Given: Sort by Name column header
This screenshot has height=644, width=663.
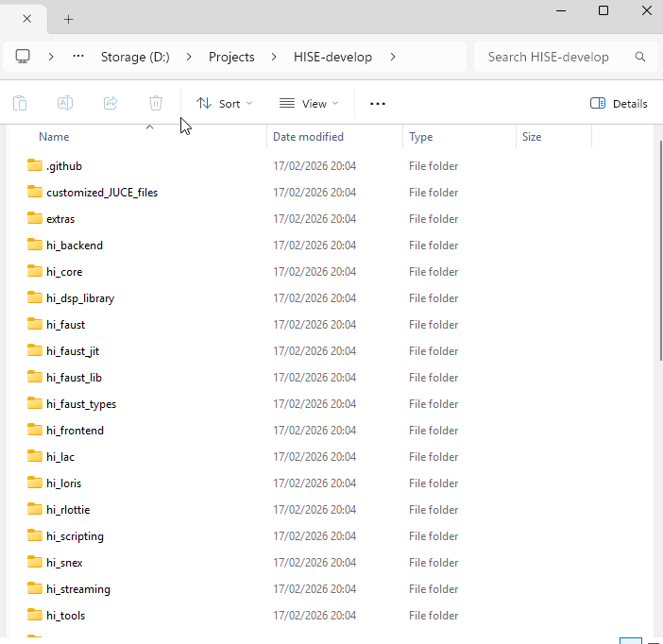Looking at the screenshot, I should pos(54,137).
